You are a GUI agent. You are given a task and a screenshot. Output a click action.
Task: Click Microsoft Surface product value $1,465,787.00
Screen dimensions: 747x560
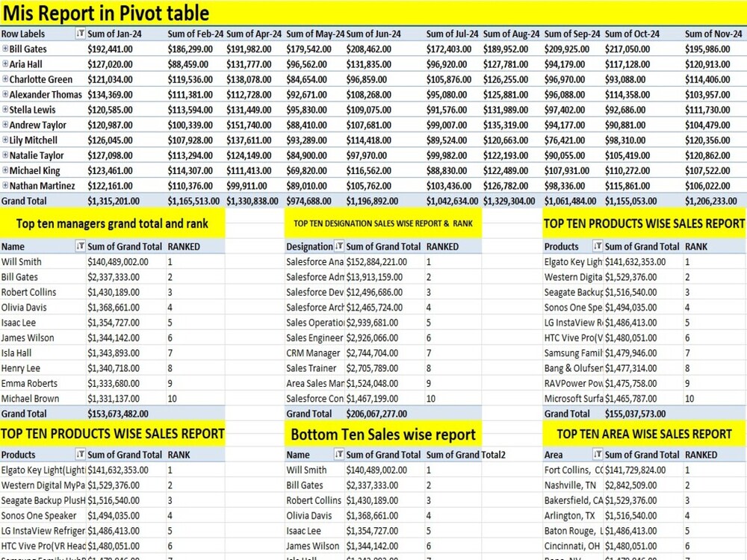coord(630,399)
